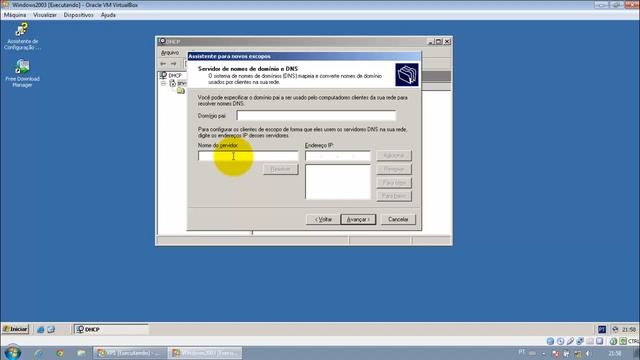Open File Explorer on host taskbar
Image resolution: width=640 pixels, height=360 pixels.
pyautogui.click(x=81, y=353)
